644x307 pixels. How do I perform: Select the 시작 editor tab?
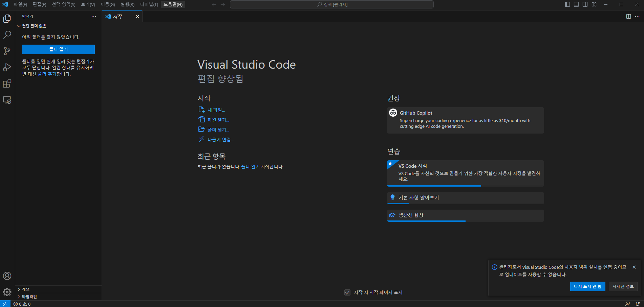coord(122,17)
